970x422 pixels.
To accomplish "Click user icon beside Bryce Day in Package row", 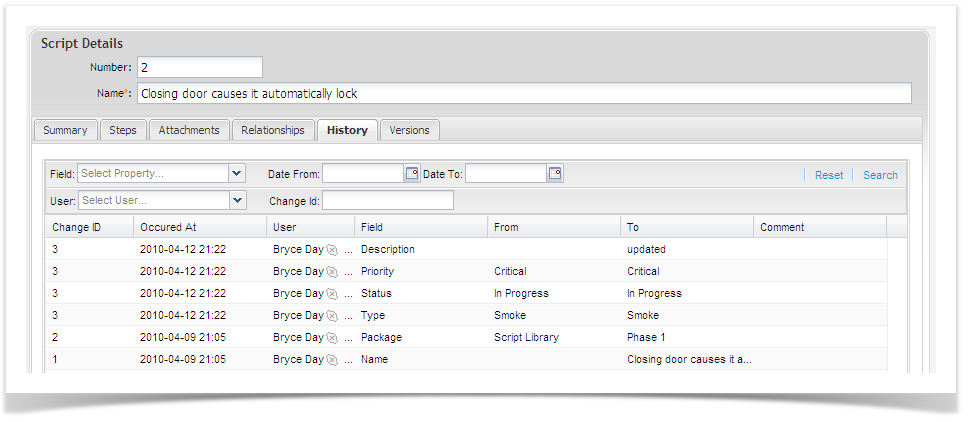I will click(x=332, y=338).
